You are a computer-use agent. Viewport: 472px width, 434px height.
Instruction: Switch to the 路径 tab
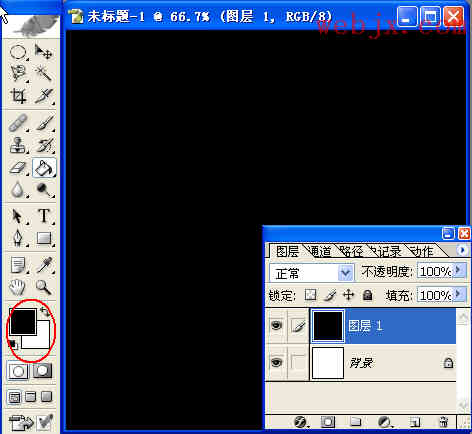352,251
